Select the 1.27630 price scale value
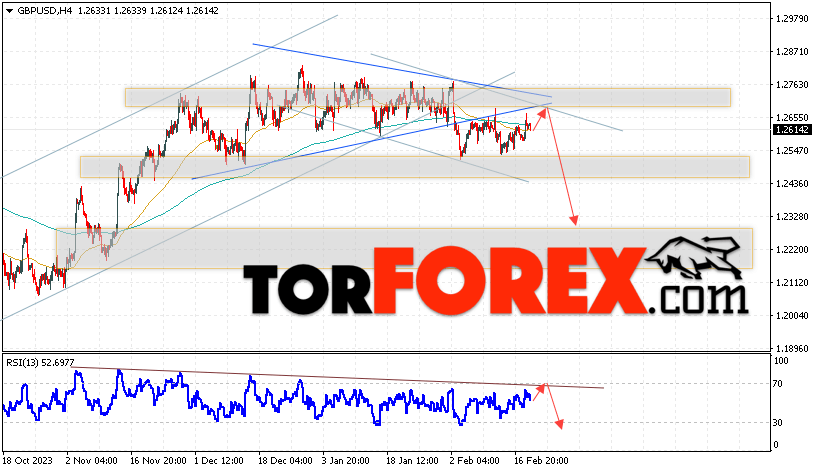Screen dimensions: 816x472 pyautogui.click(x=792, y=85)
